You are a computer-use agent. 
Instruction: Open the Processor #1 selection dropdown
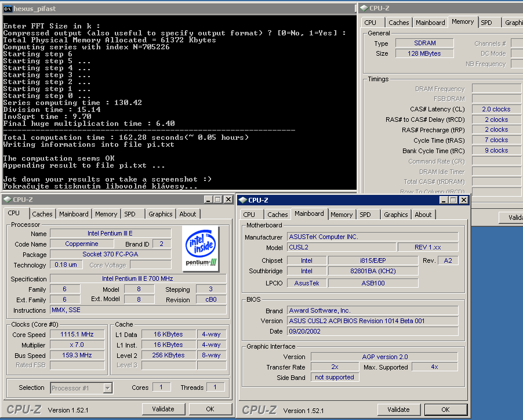(107, 388)
